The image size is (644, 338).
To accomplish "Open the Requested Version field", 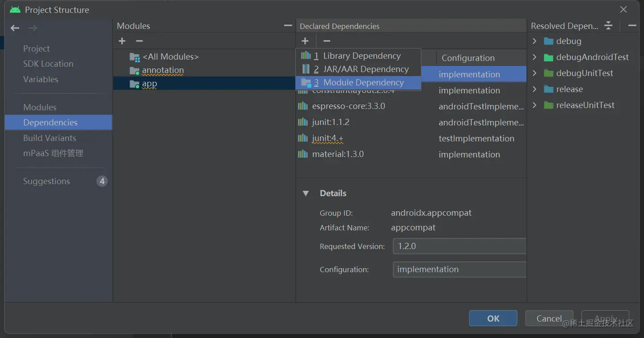I will tap(459, 246).
